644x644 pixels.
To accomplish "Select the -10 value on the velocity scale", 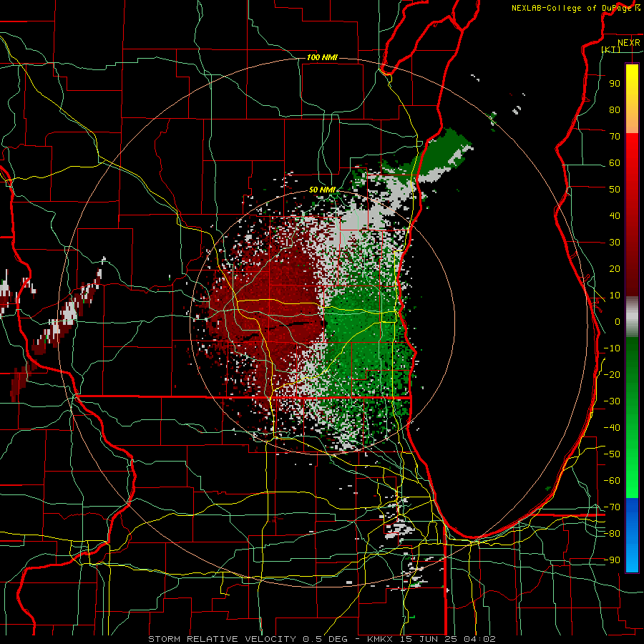I will [x=612, y=348].
